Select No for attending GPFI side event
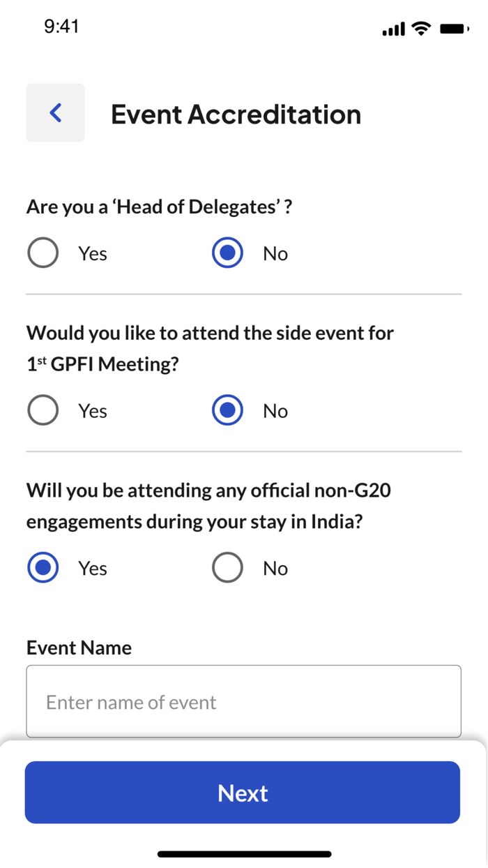The height and width of the screenshot is (868, 488). [226, 410]
